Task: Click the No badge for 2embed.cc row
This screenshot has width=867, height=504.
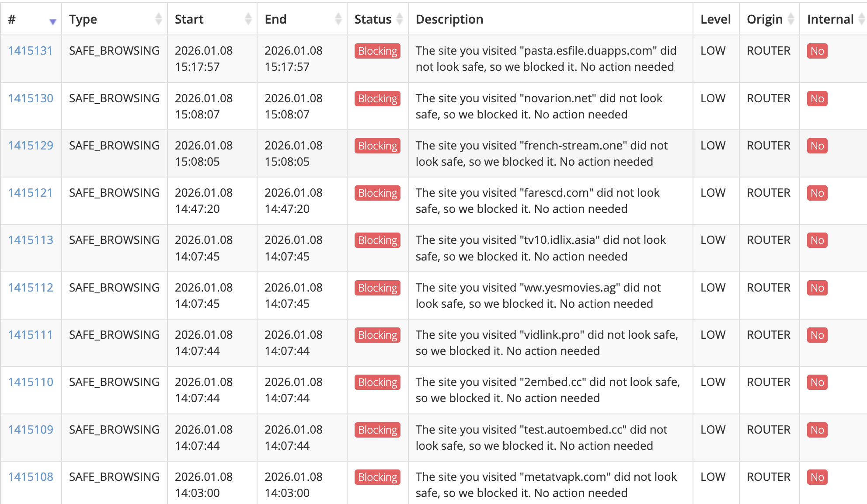Action: coord(817,382)
